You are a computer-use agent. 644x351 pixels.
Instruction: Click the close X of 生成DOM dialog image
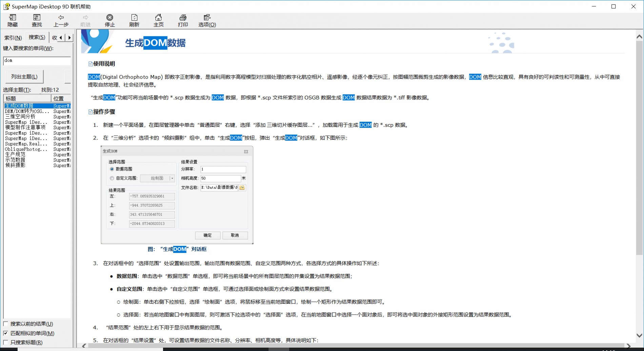point(246,152)
